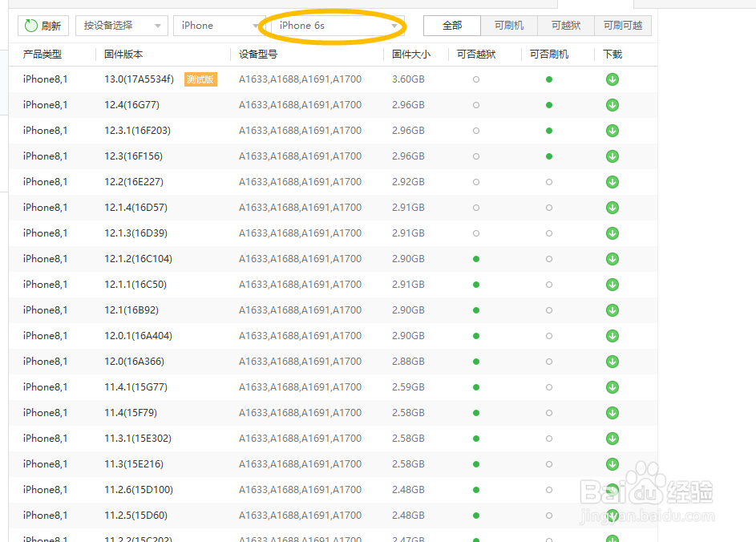Screen dimensions: 756x542
Task: Download firmware 11.3.1(15E302)
Action: (x=612, y=439)
